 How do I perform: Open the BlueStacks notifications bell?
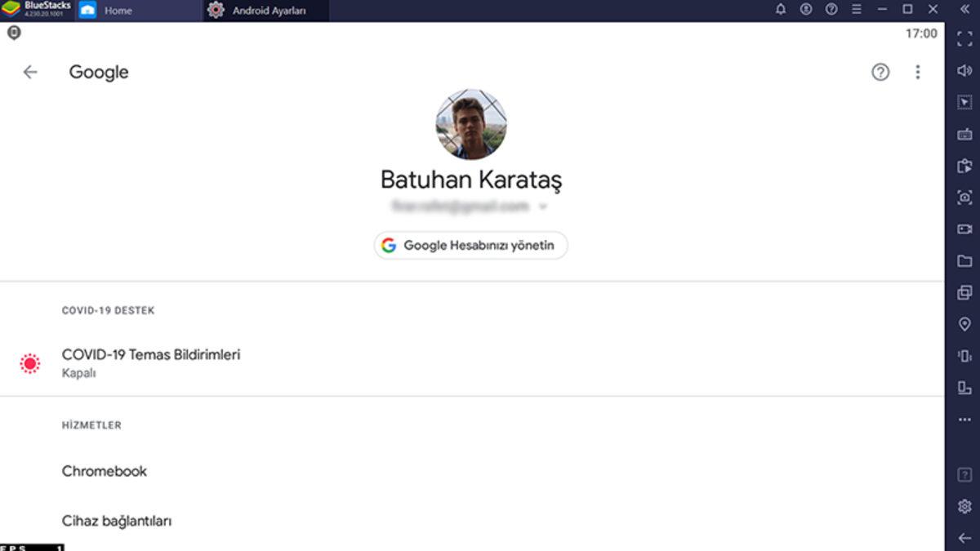(781, 10)
